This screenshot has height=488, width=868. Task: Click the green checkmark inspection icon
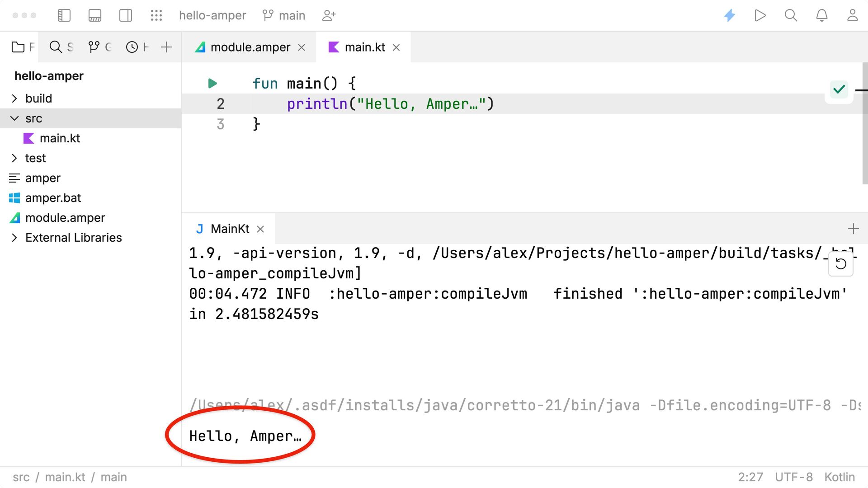pyautogui.click(x=839, y=89)
